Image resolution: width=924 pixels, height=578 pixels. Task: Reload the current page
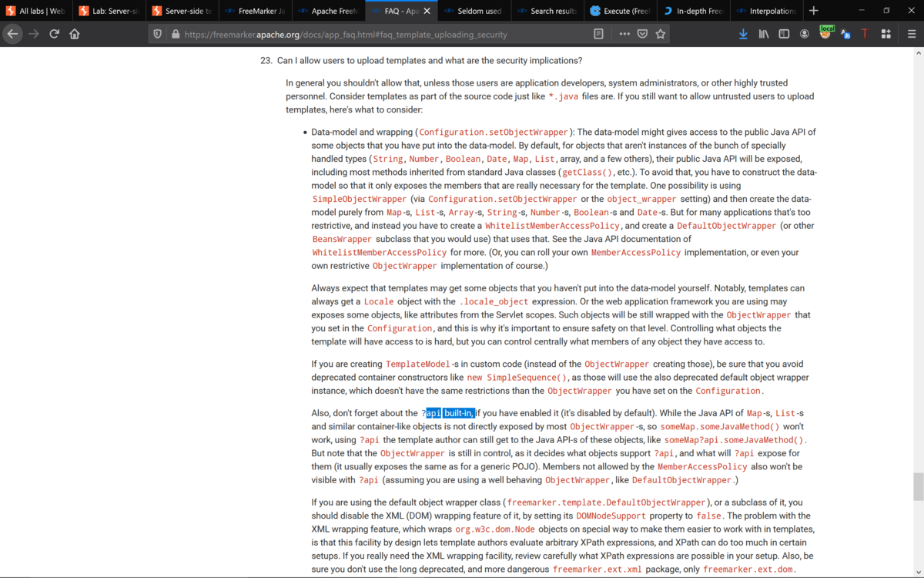coord(54,34)
